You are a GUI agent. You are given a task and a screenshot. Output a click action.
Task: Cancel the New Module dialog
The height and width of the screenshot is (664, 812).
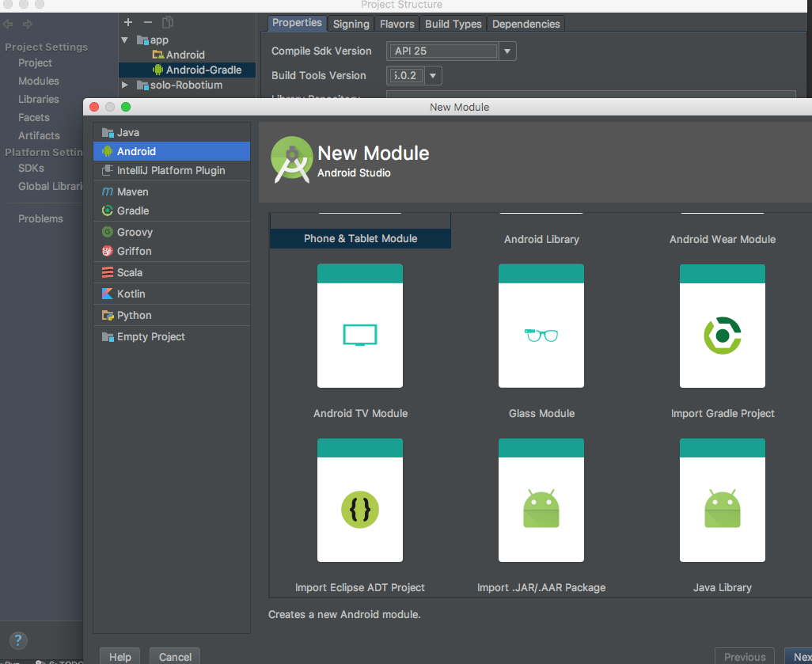(175, 656)
